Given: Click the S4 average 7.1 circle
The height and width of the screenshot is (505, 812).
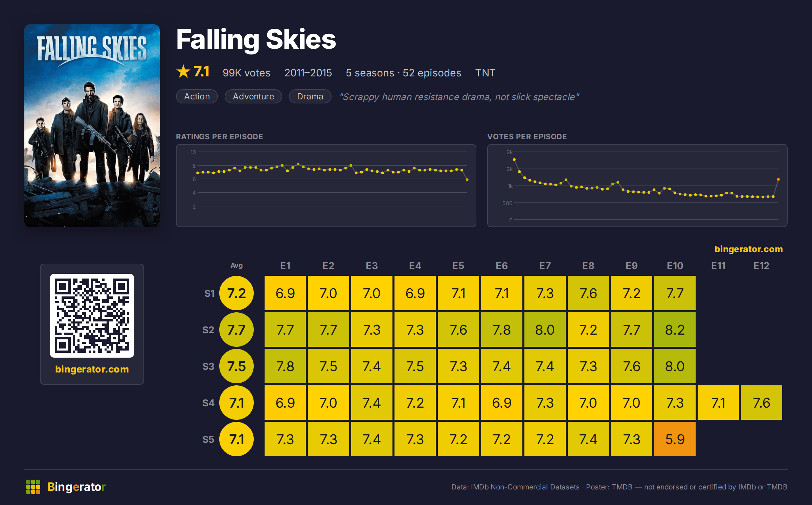Looking at the screenshot, I should pyautogui.click(x=236, y=403).
